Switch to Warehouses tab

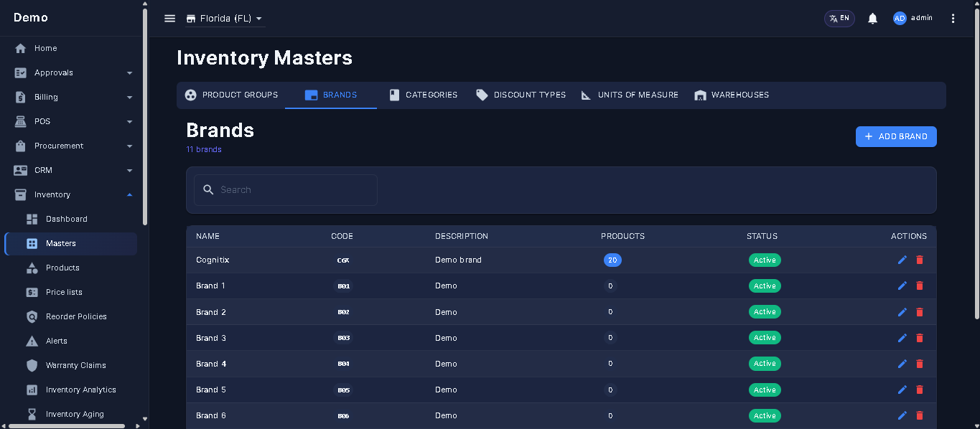(732, 95)
